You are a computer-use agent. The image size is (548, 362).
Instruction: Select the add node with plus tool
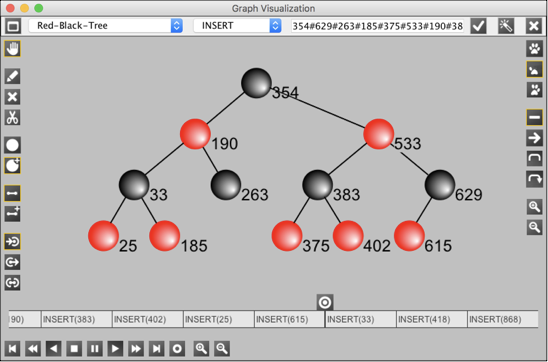(x=12, y=166)
